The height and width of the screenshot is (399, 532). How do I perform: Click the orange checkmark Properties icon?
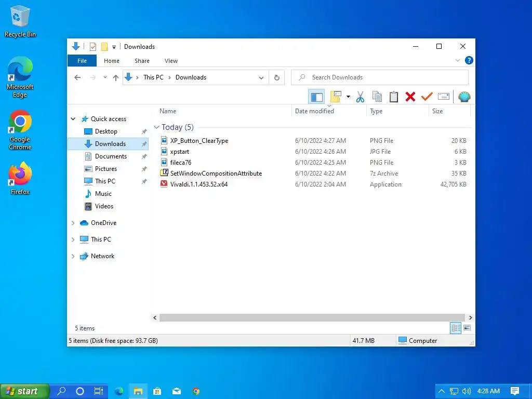[x=427, y=97]
